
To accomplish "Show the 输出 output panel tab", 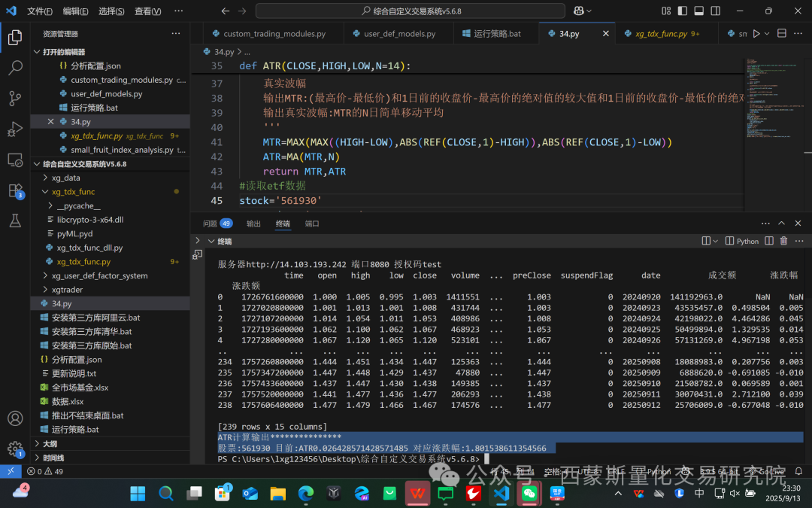I will point(253,224).
